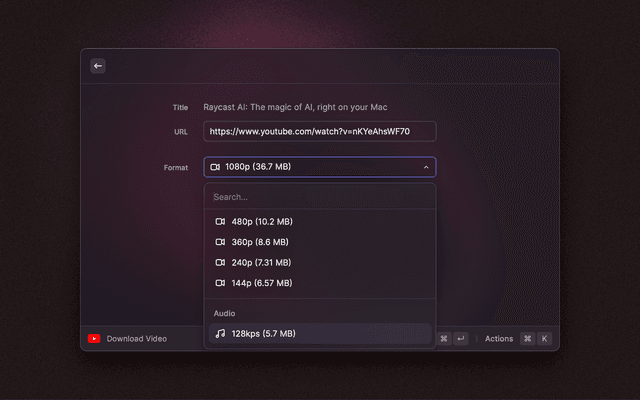640x400 pixels.
Task: Focus the format Search field
Action: click(x=320, y=197)
